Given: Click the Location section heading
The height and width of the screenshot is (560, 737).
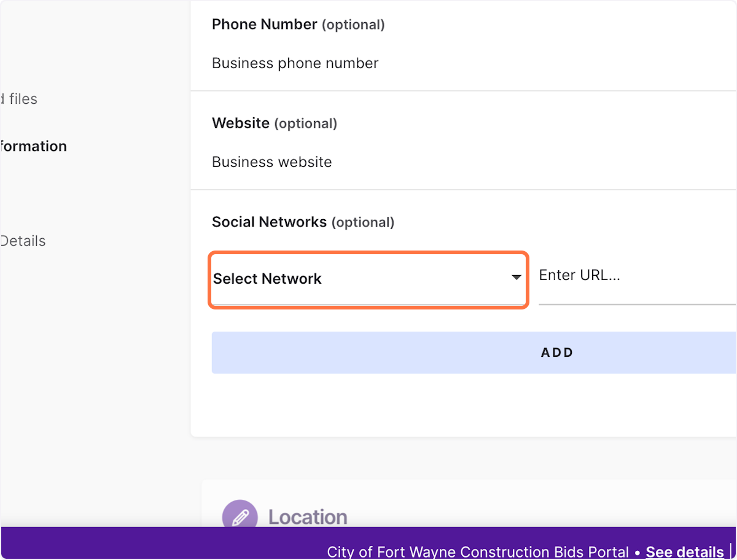Looking at the screenshot, I should [308, 516].
